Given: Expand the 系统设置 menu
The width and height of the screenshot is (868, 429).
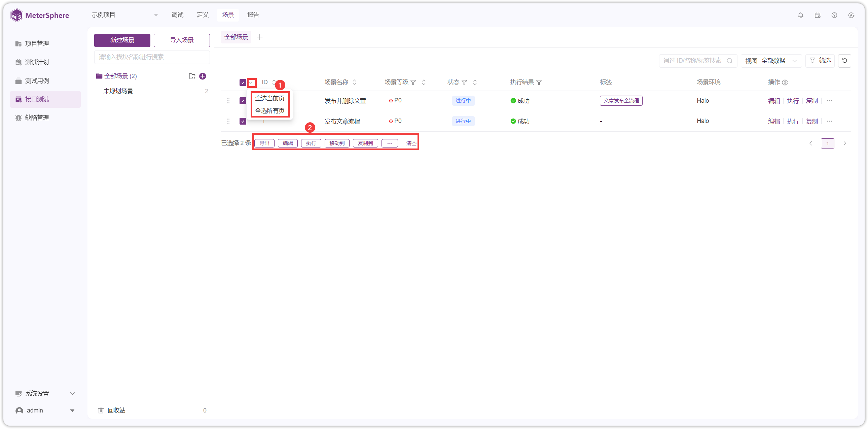Looking at the screenshot, I should click(45, 393).
